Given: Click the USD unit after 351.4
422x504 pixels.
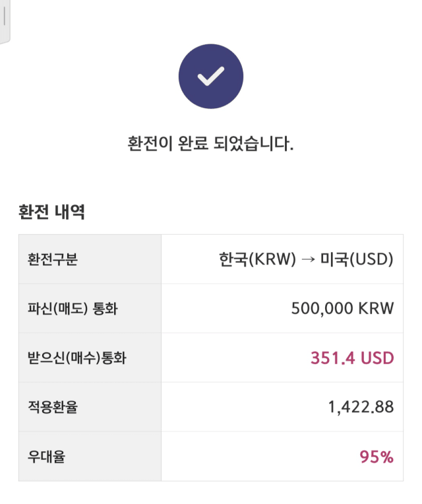Looking at the screenshot, I should [377, 358].
